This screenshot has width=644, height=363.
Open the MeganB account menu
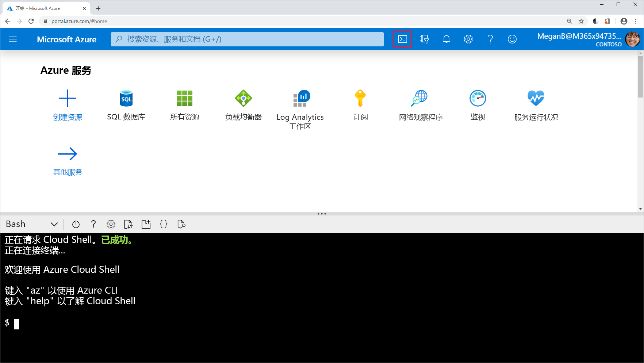pyautogui.click(x=579, y=39)
